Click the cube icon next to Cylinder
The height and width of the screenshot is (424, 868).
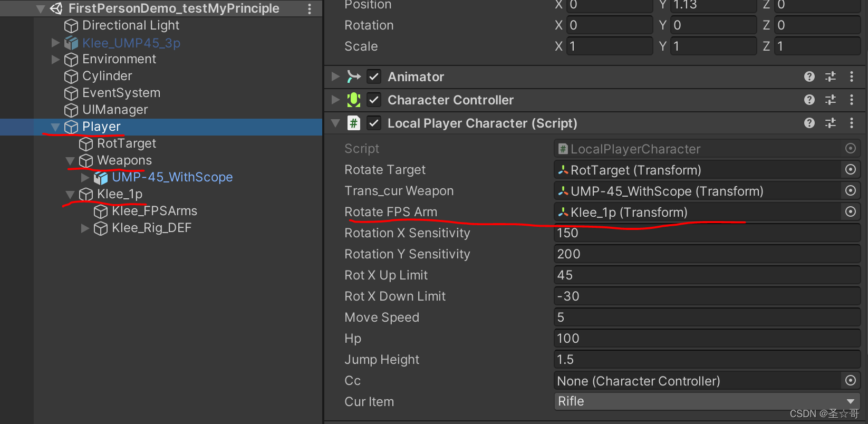coord(71,76)
